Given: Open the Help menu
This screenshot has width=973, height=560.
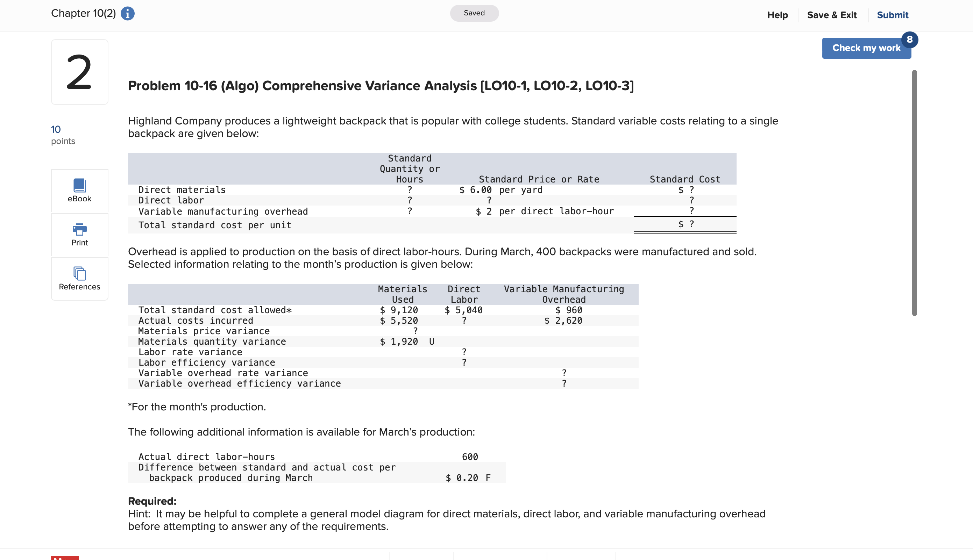Looking at the screenshot, I should pos(777,15).
